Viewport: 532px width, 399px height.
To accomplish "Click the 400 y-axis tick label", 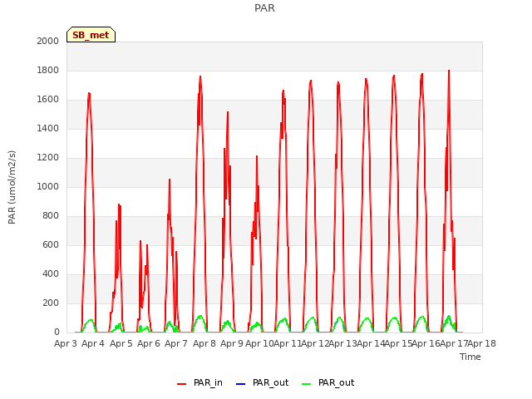I will point(51,273).
